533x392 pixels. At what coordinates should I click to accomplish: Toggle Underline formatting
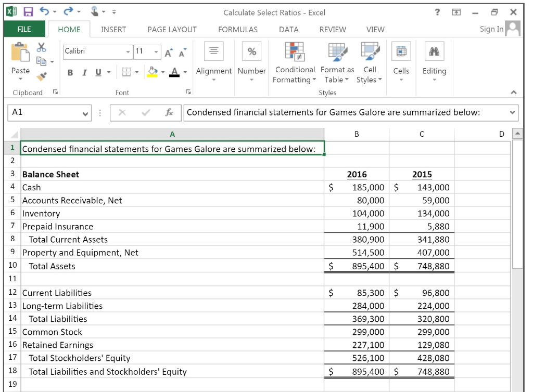coord(98,72)
